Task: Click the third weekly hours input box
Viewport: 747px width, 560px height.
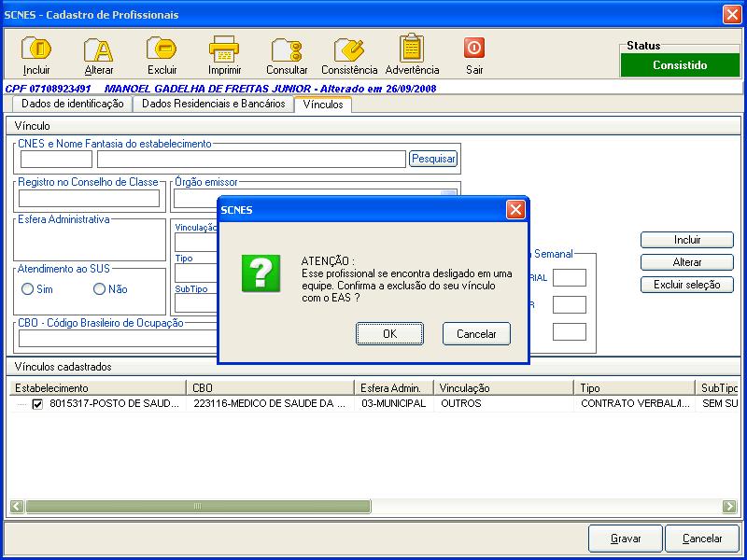Action: point(570,332)
